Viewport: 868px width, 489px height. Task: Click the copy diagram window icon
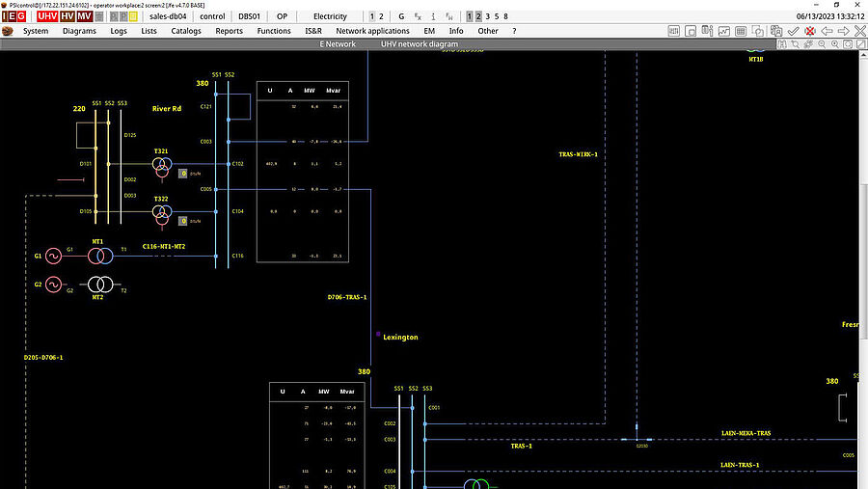[758, 31]
